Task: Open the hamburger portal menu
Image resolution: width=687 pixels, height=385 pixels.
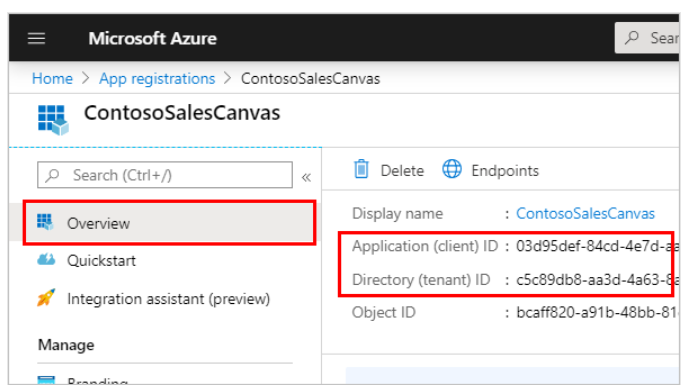Action: point(36,39)
